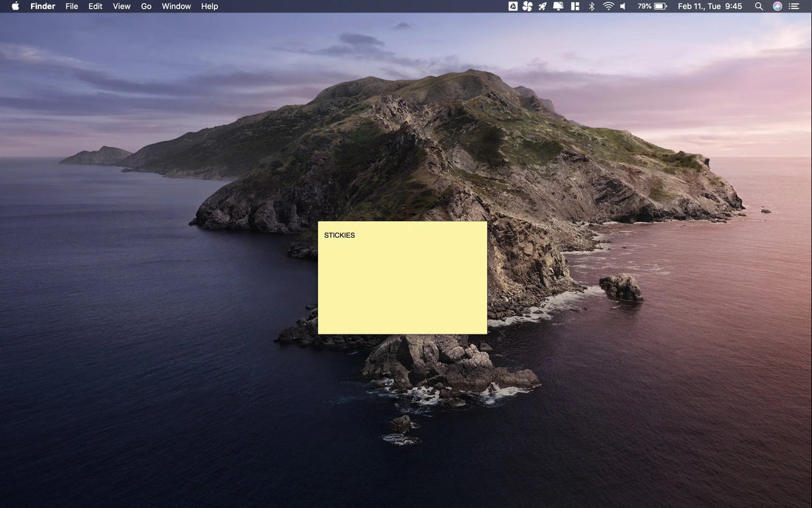
Task: Open the Finder File menu
Action: point(71,6)
